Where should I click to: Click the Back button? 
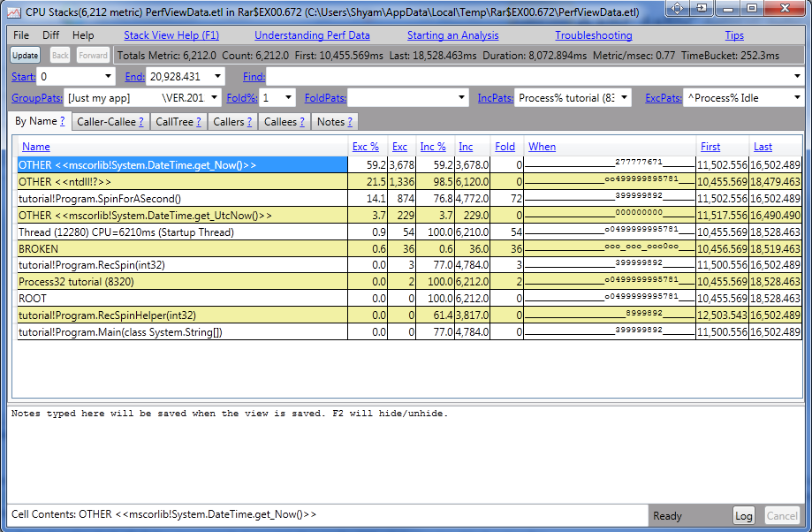click(x=60, y=56)
